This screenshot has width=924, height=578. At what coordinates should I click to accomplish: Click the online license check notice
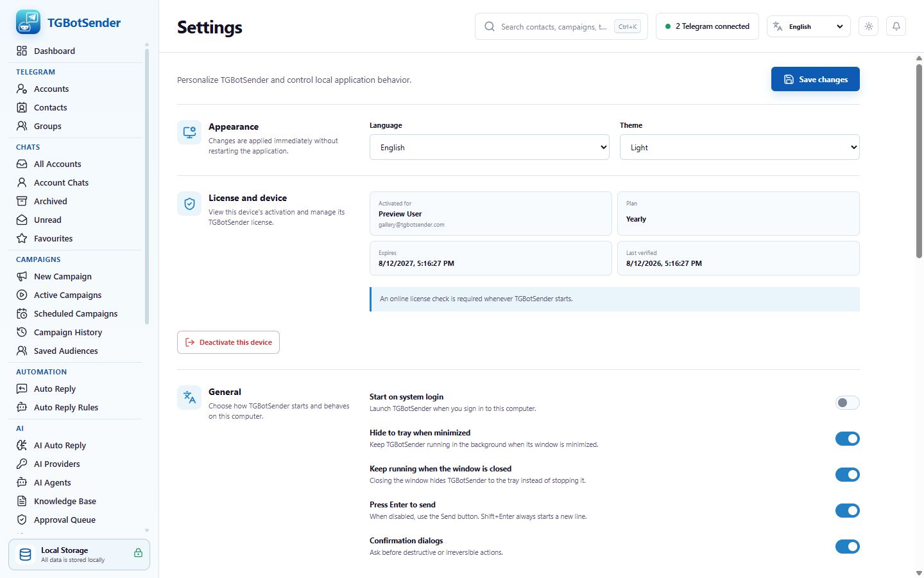tap(615, 299)
